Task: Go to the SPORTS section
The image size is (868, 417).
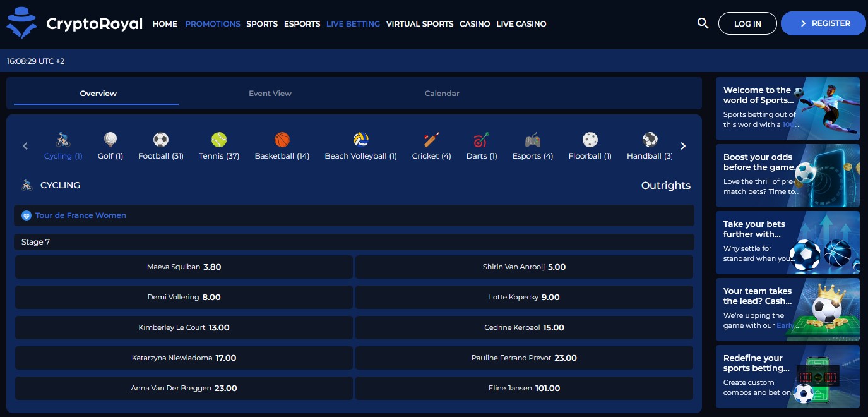Action: pos(262,24)
